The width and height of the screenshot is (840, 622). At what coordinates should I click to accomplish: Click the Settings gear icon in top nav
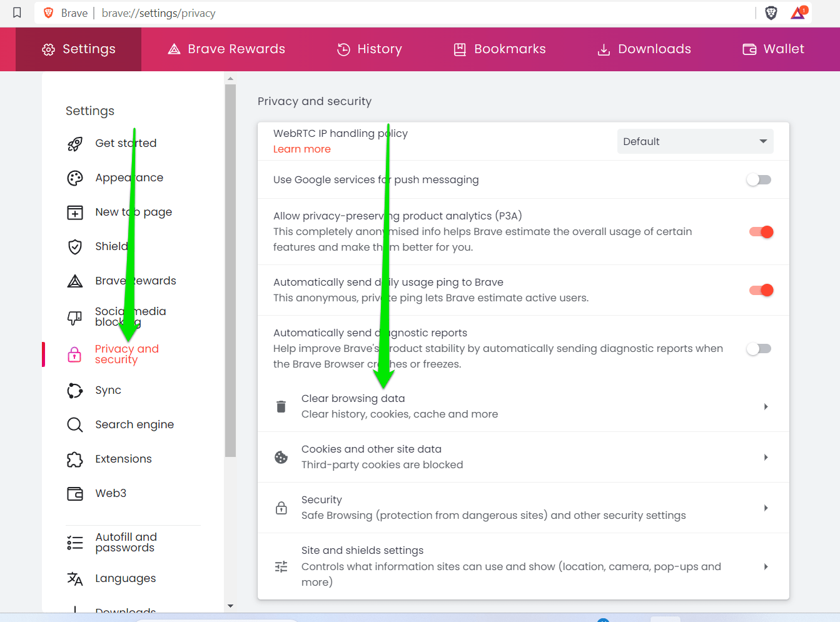click(x=48, y=49)
